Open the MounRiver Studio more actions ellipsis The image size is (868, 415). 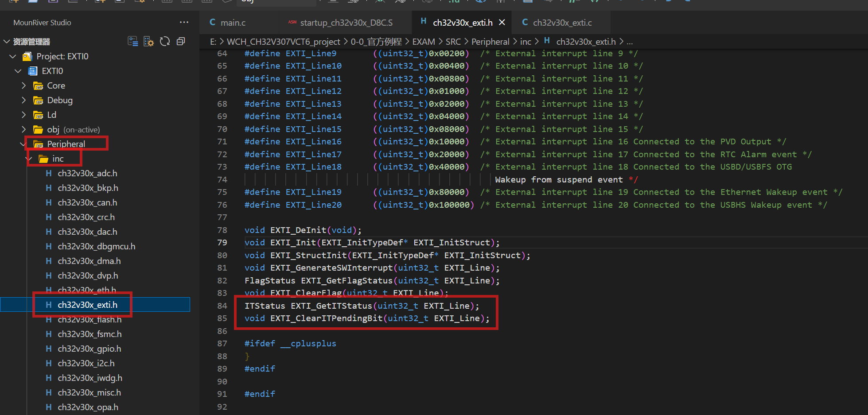point(184,22)
